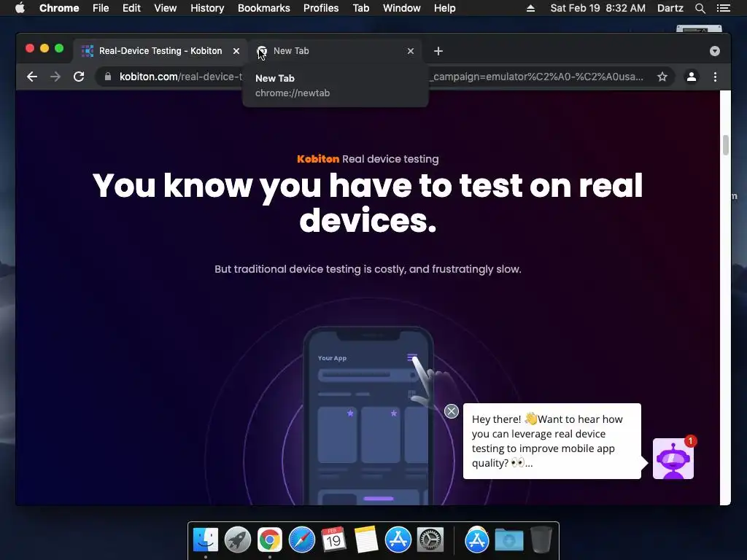The height and width of the screenshot is (560, 747).
Task: Open a new tab with the plus button
Action: [x=438, y=51]
